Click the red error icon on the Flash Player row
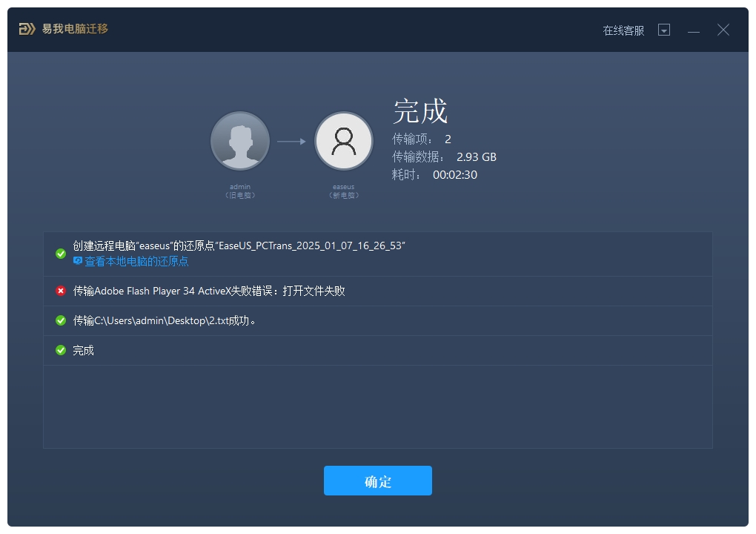 60,291
